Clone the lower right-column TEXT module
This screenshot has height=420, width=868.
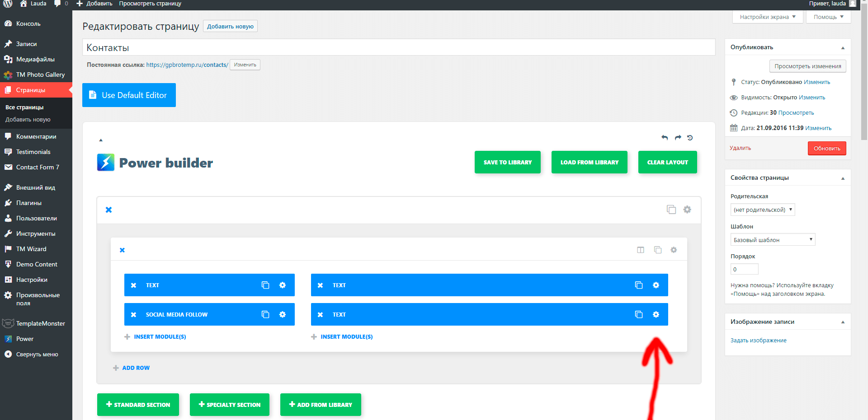(639, 314)
